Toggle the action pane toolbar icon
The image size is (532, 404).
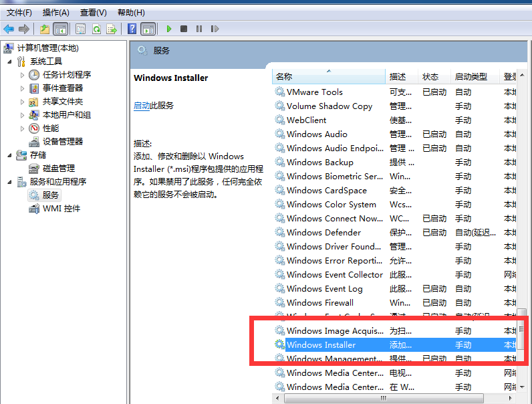pyautogui.click(x=148, y=29)
